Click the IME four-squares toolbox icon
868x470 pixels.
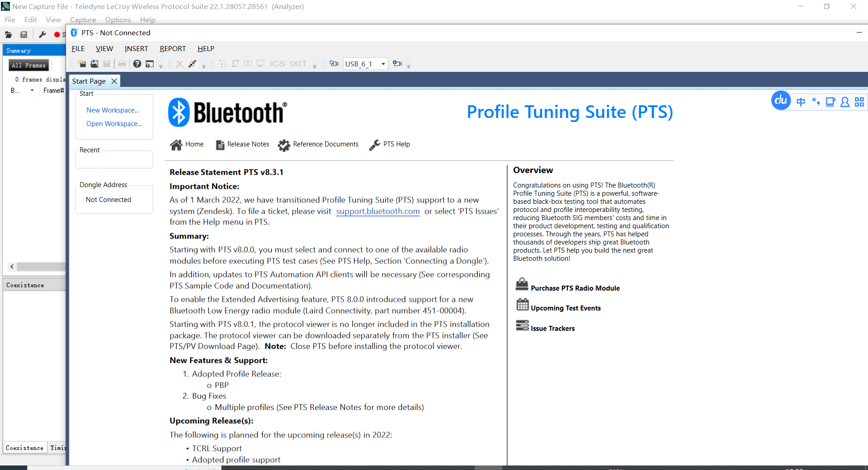[859, 102]
